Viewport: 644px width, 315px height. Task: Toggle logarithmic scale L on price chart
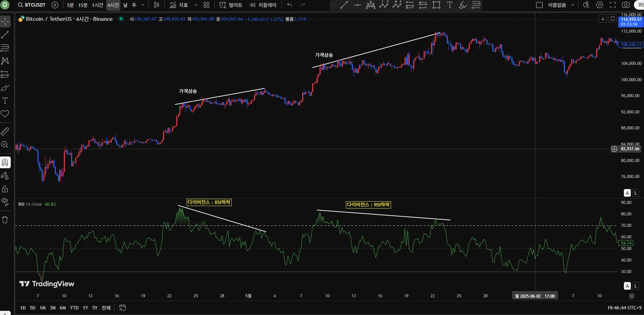click(636, 193)
